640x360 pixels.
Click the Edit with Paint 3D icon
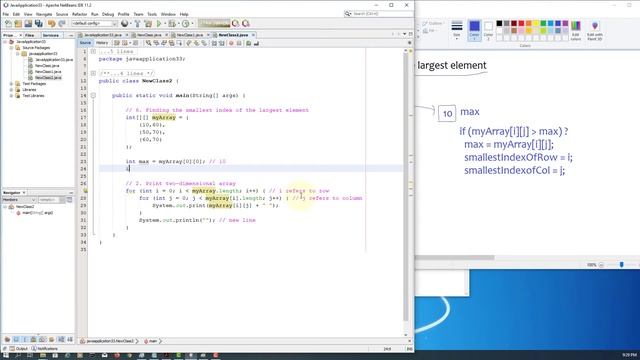click(595, 30)
